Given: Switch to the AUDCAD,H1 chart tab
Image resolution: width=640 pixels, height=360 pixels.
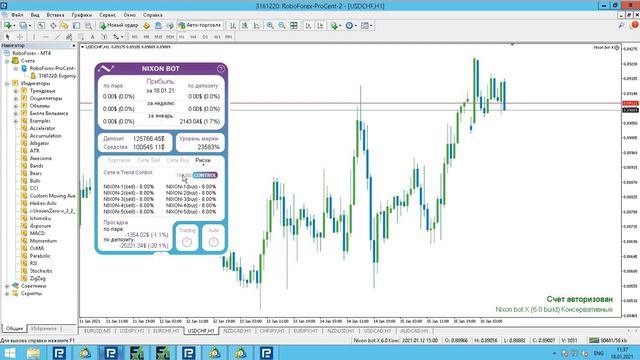Looking at the screenshot, I should coord(414,331).
